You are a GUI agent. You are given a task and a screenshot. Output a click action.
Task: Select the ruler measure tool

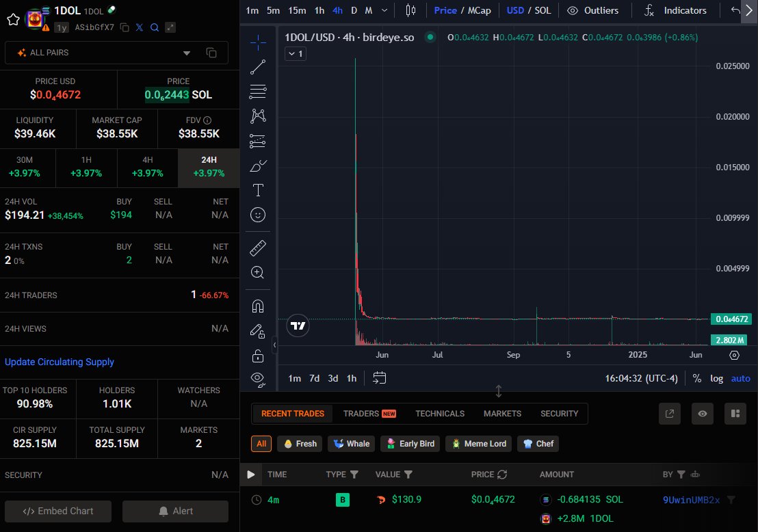(258, 248)
